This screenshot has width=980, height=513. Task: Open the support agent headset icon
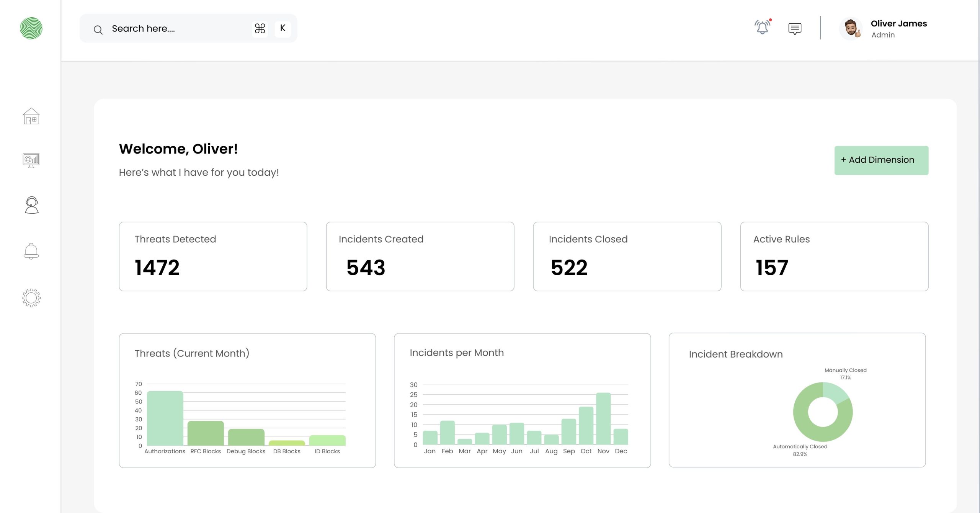[31, 205]
